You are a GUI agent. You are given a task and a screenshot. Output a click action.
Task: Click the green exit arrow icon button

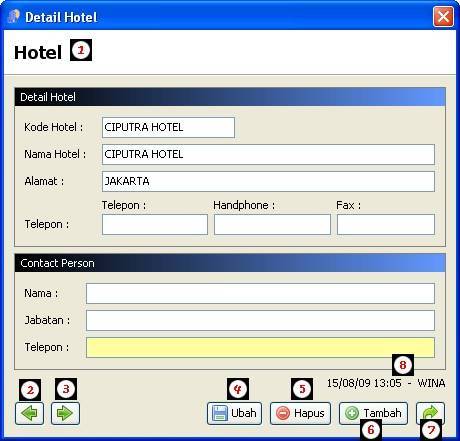(430, 413)
